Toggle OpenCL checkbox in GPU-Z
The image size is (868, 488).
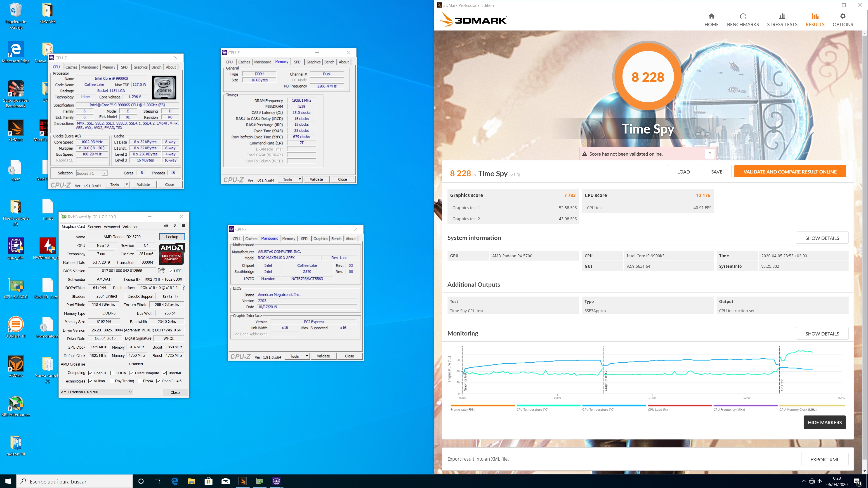(91, 373)
